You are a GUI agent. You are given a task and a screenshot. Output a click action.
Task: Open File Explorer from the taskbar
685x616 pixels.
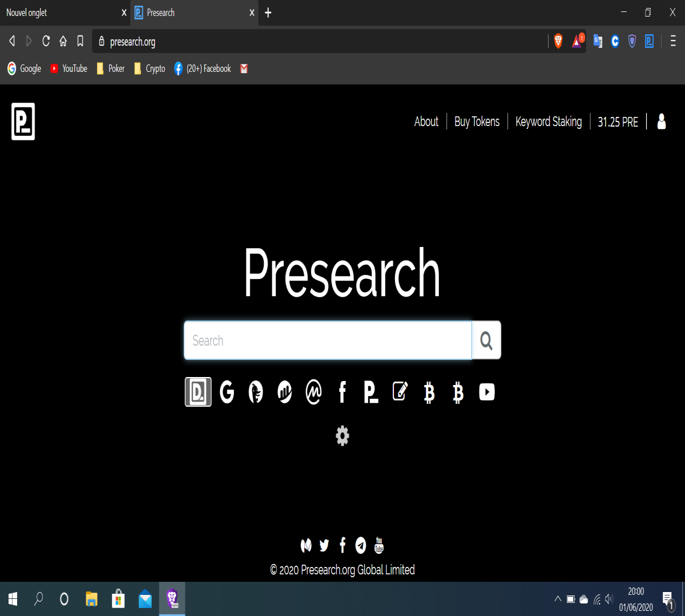click(91, 599)
